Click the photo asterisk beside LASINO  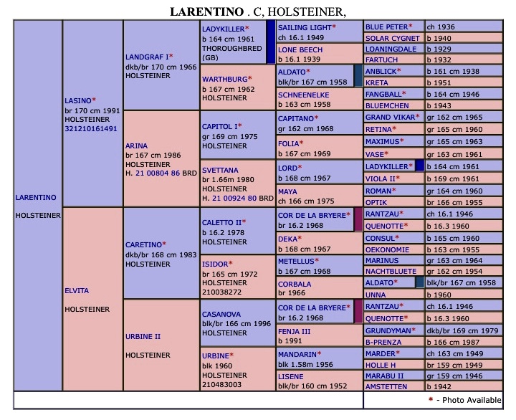[94, 100]
